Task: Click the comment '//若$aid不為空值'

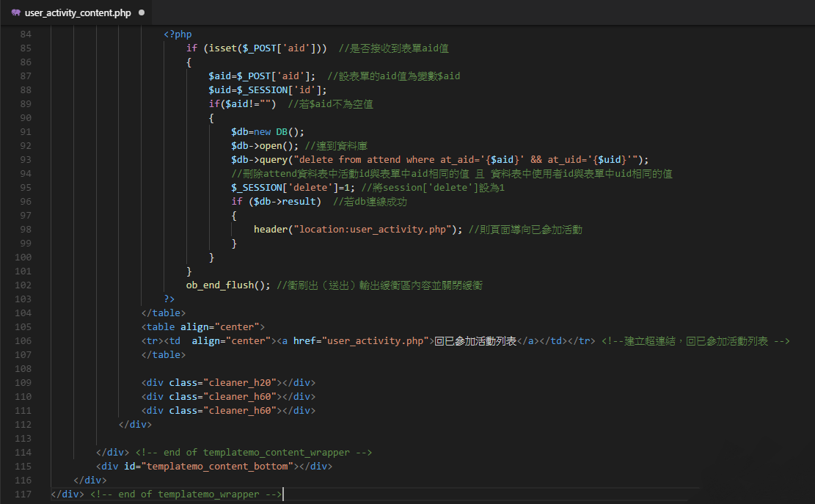Action: (x=331, y=104)
